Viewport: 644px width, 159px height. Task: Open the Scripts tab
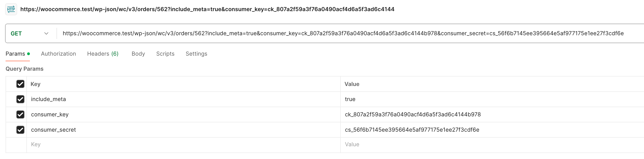(x=165, y=54)
